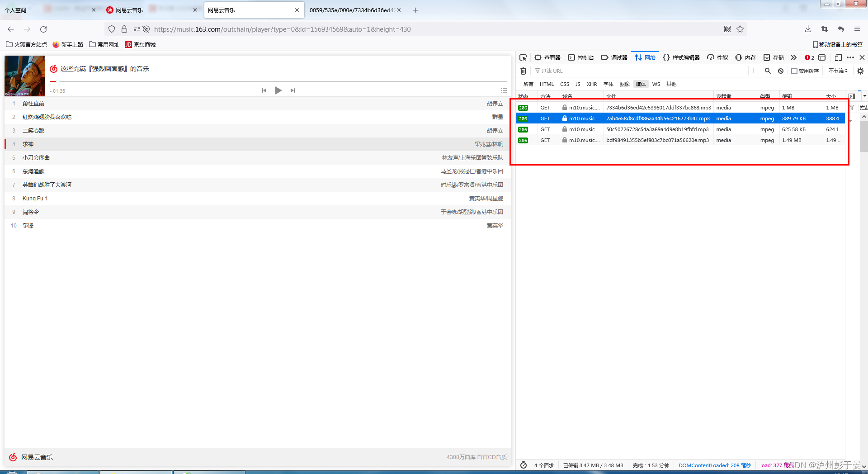The width and height of the screenshot is (868, 474).
Task: Filter requests by JS
Action: pos(578,84)
